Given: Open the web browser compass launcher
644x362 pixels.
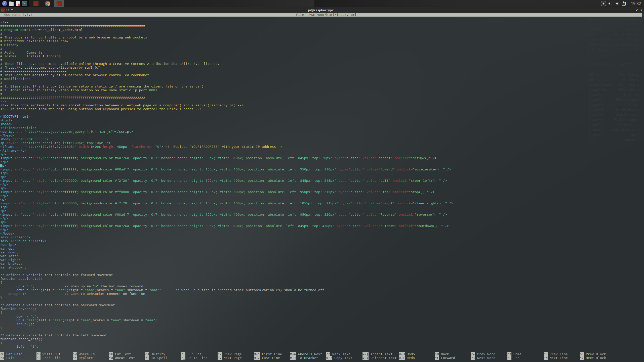Looking at the screenshot, I should 5,4.
